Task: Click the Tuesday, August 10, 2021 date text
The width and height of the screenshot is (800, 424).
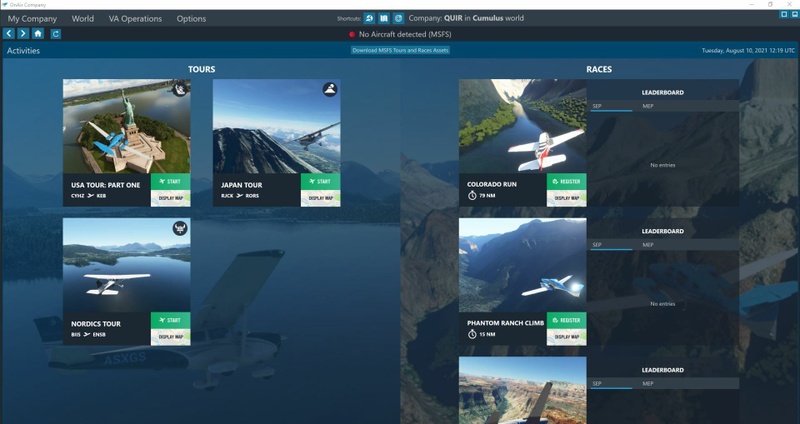Action: click(748, 51)
